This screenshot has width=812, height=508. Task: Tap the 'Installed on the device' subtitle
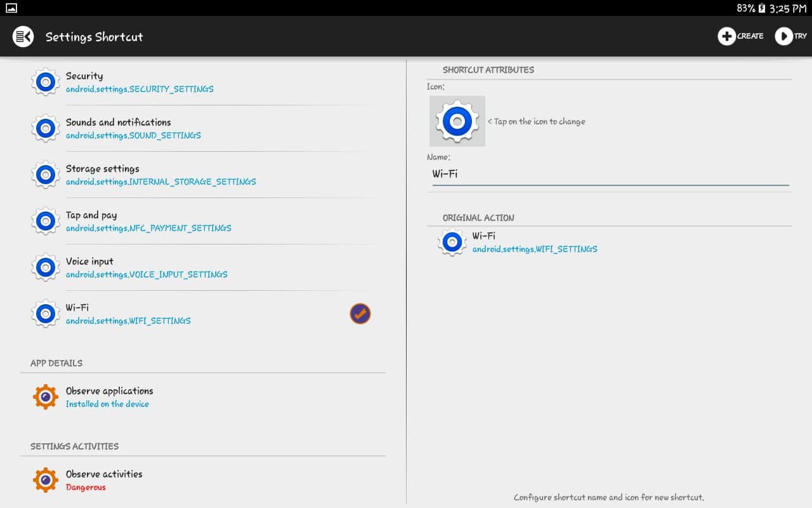[x=107, y=404]
